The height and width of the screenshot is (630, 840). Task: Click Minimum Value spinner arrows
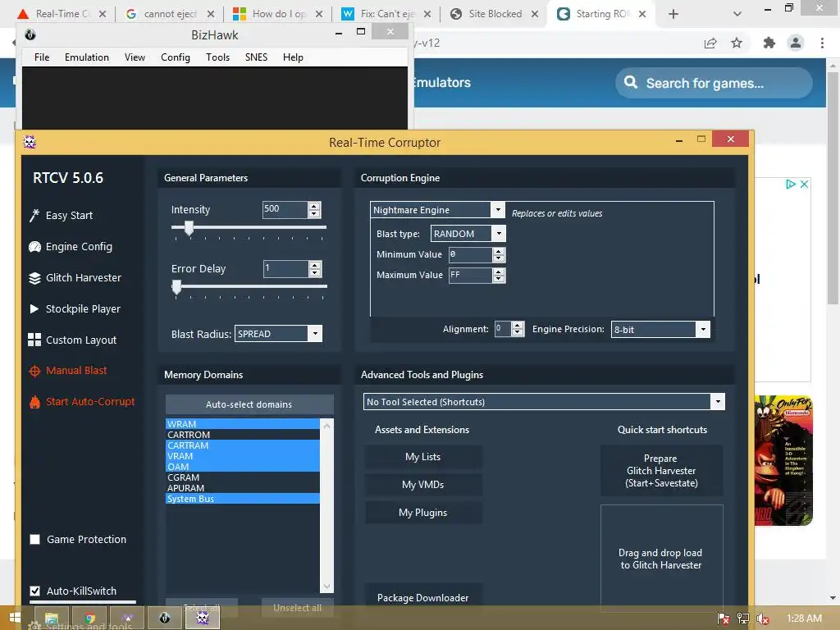pos(498,254)
